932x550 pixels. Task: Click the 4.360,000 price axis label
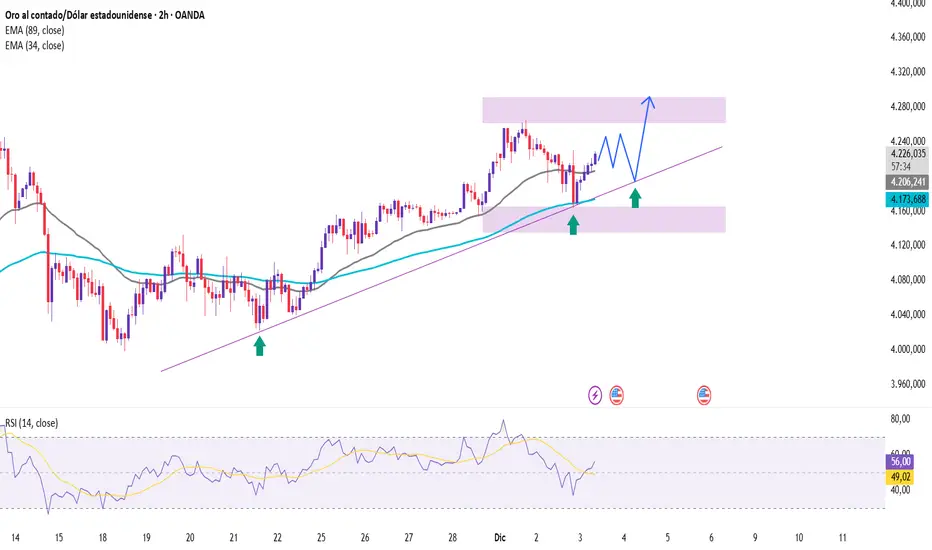click(x=908, y=37)
